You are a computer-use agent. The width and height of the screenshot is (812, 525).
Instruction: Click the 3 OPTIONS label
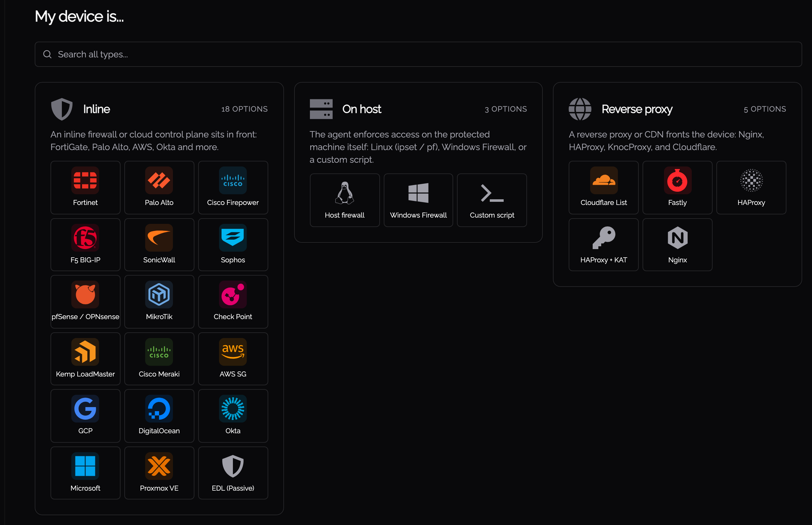point(506,109)
